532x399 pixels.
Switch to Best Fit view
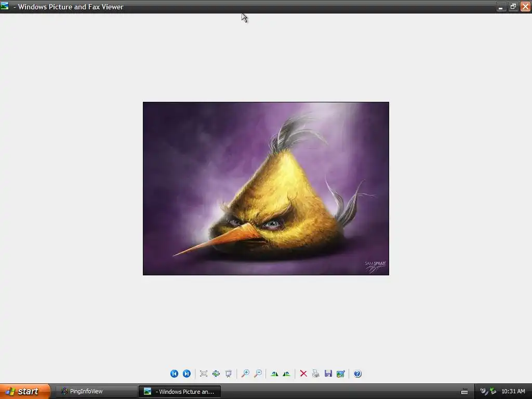[204, 374]
